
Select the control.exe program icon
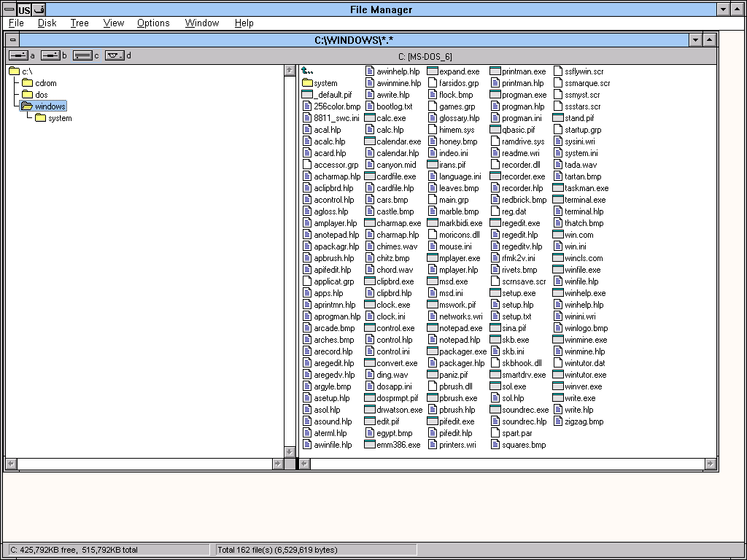pyautogui.click(x=370, y=328)
